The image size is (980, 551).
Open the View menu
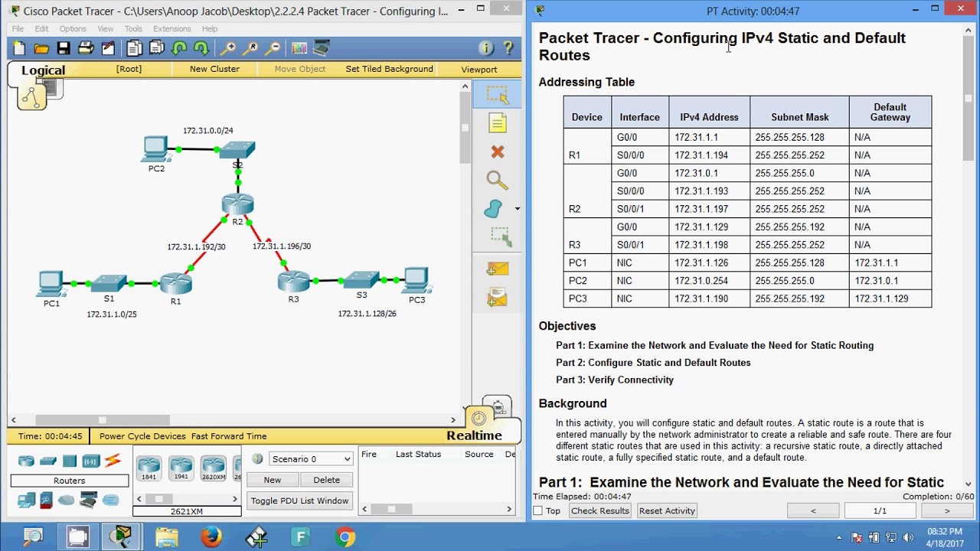pos(106,29)
